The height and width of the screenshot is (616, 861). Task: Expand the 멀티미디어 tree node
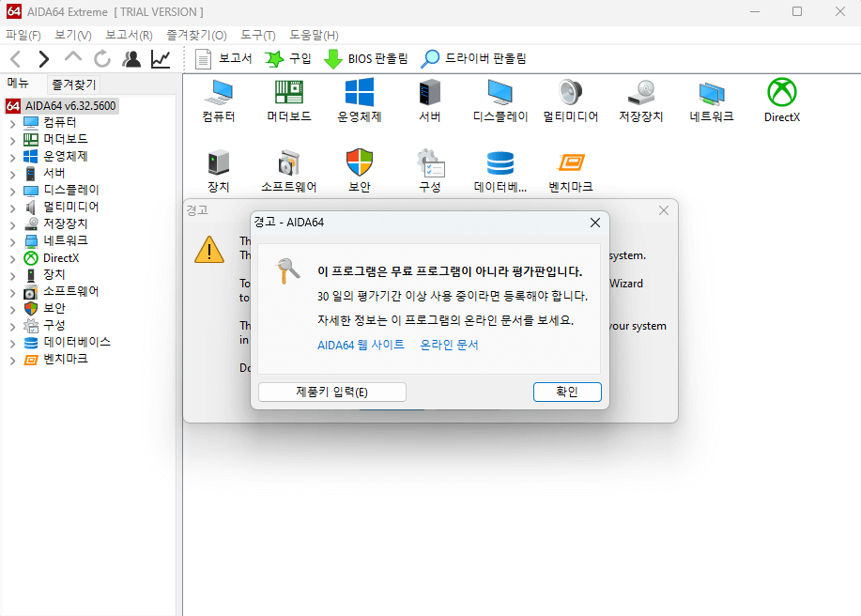tap(12, 208)
